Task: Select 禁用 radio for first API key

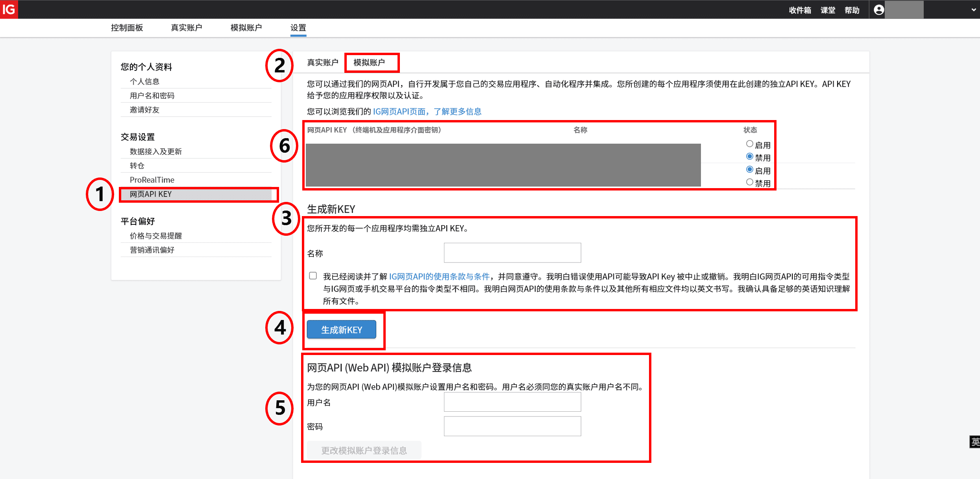Action: pyautogui.click(x=749, y=157)
